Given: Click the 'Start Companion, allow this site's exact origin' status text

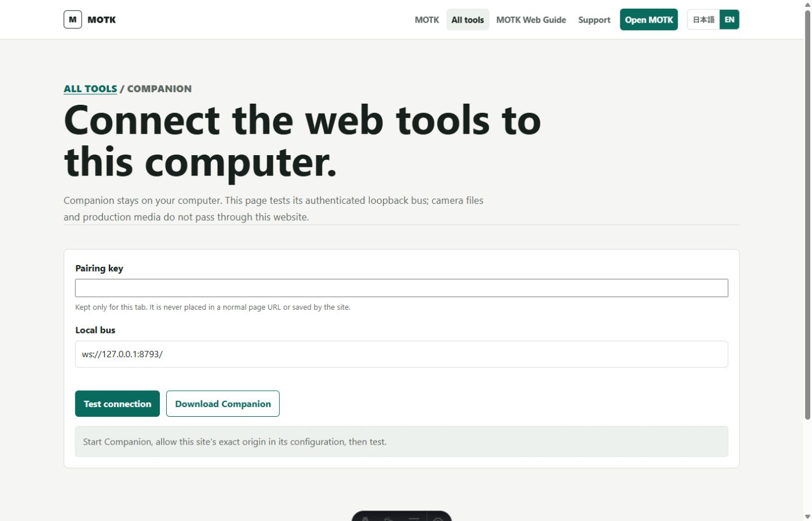Looking at the screenshot, I should tap(235, 442).
